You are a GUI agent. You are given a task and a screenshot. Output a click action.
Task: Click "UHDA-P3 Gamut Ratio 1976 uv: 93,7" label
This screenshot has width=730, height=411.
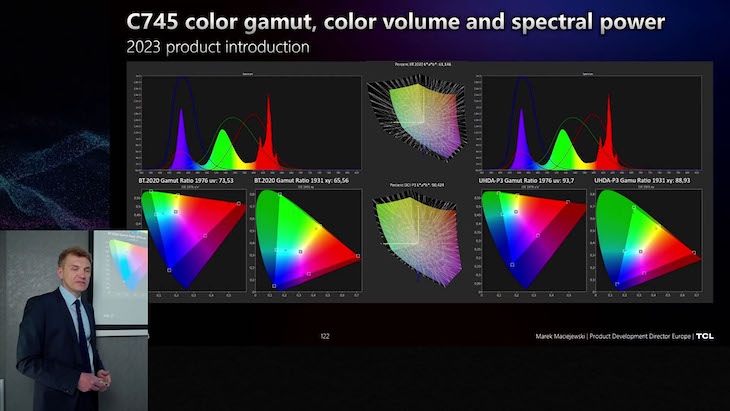click(x=526, y=180)
